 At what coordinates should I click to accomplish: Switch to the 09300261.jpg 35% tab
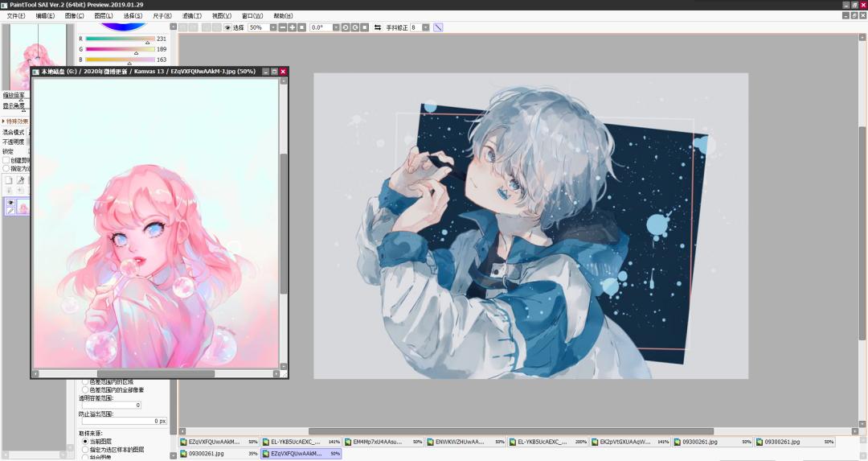pyautogui.click(x=219, y=453)
